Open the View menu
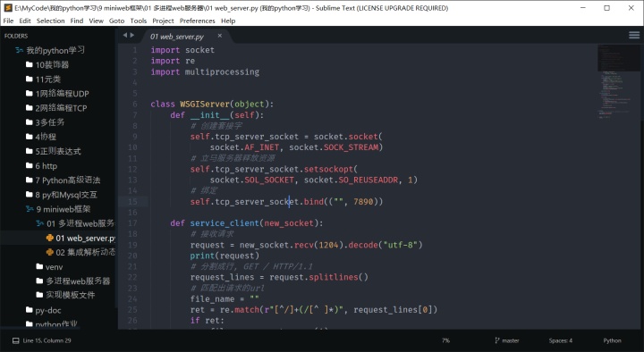Screen dimensions: 644x352 click(x=96, y=21)
